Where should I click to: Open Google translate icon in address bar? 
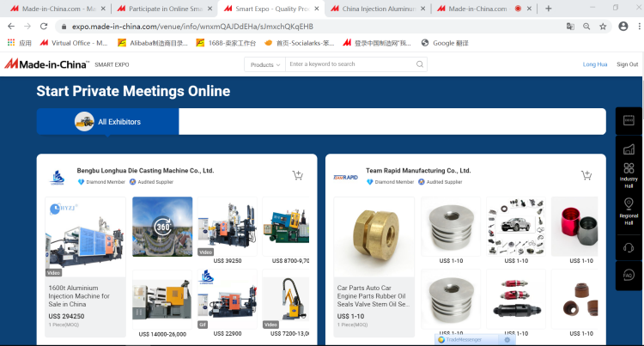(x=570, y=27)
